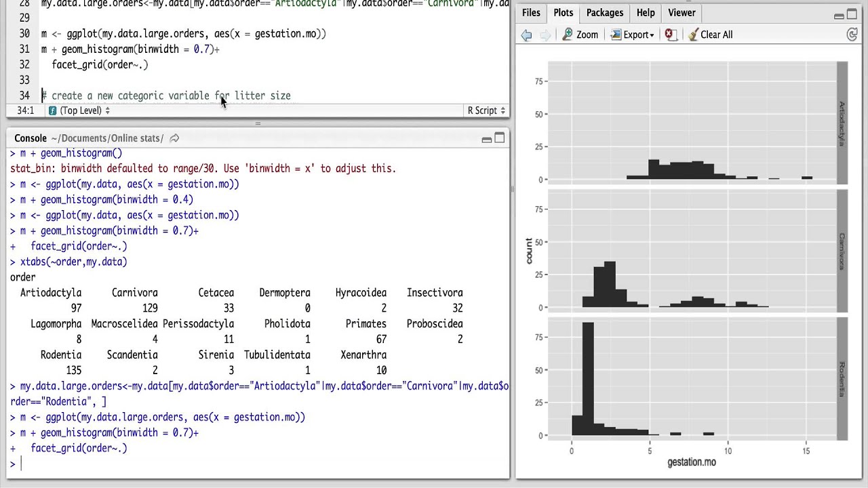Switch to the Files tab
The height and width of the screenshot is (488, 868).
pos(531,13)
